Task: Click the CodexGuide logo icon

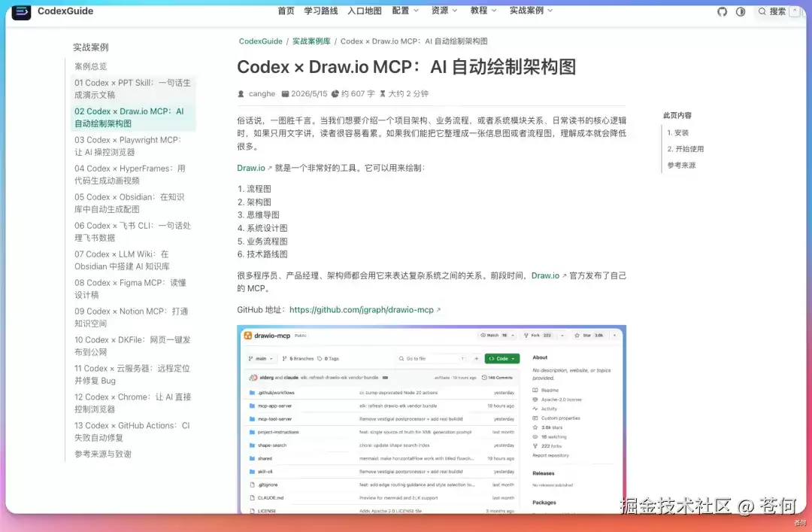Action: pyautogui.click(x=21, y=11)
